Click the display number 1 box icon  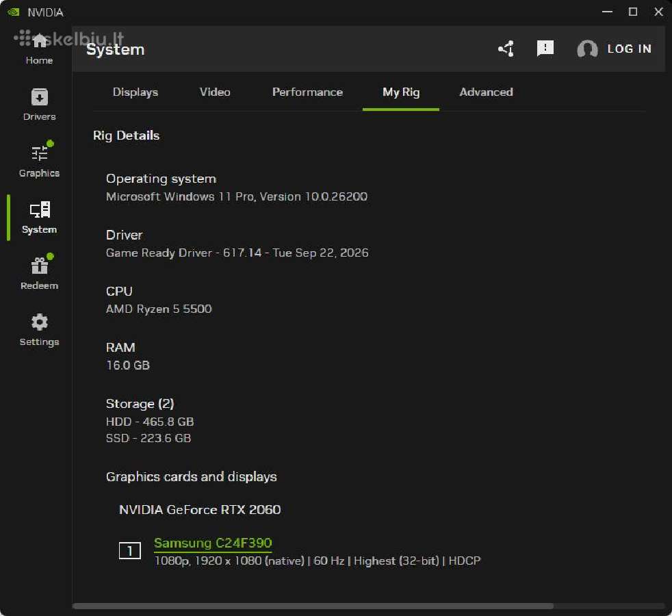coord(130,551)
